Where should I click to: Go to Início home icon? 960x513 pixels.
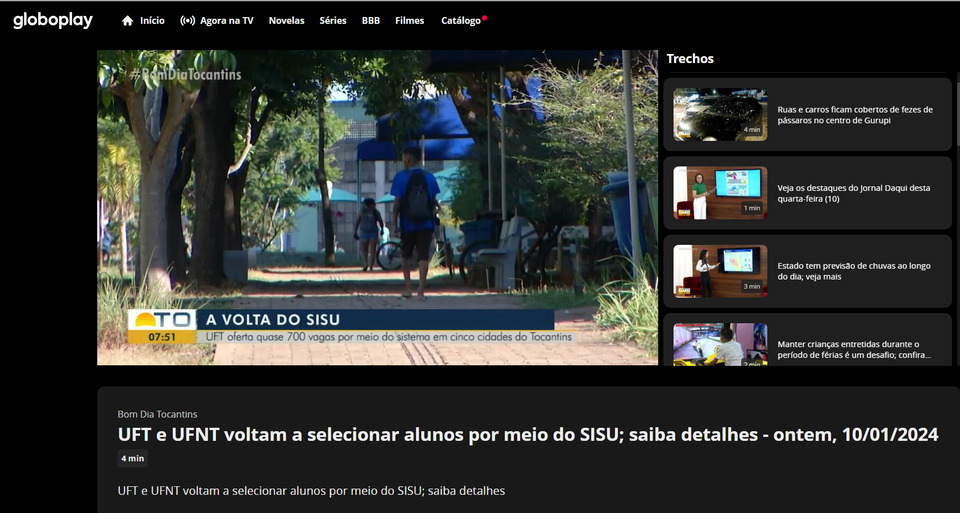pos(128,21)
